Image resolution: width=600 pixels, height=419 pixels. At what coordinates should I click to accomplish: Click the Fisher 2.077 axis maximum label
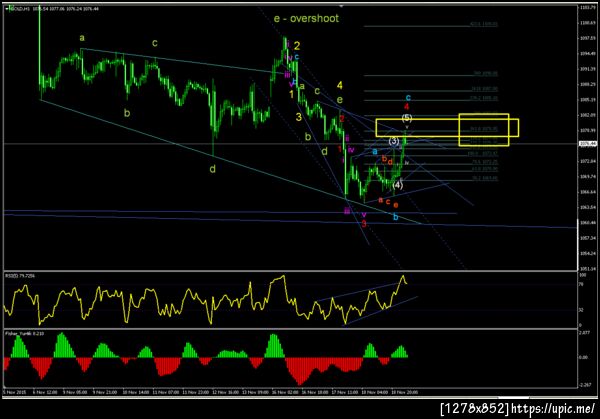tap(585, 333)
